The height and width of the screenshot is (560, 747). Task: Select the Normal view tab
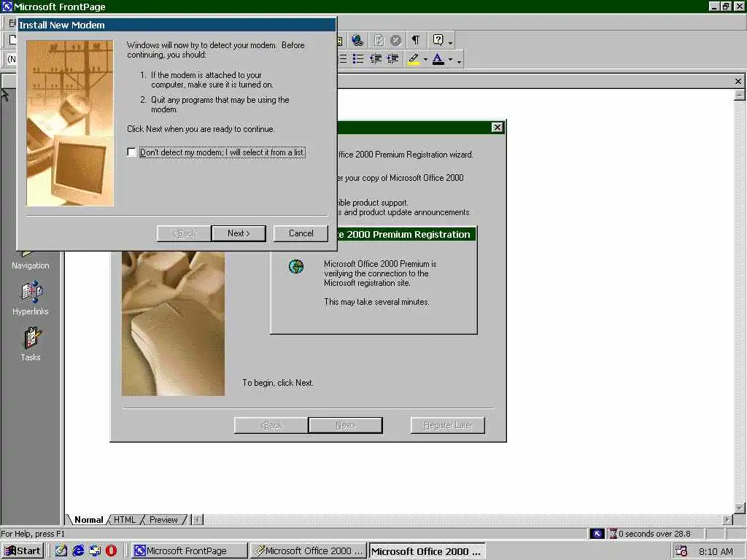88,519
